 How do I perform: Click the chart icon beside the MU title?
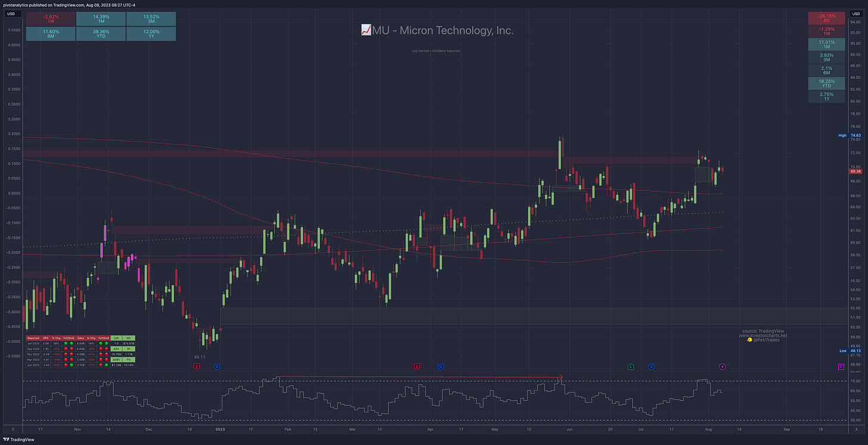(366, 30)
